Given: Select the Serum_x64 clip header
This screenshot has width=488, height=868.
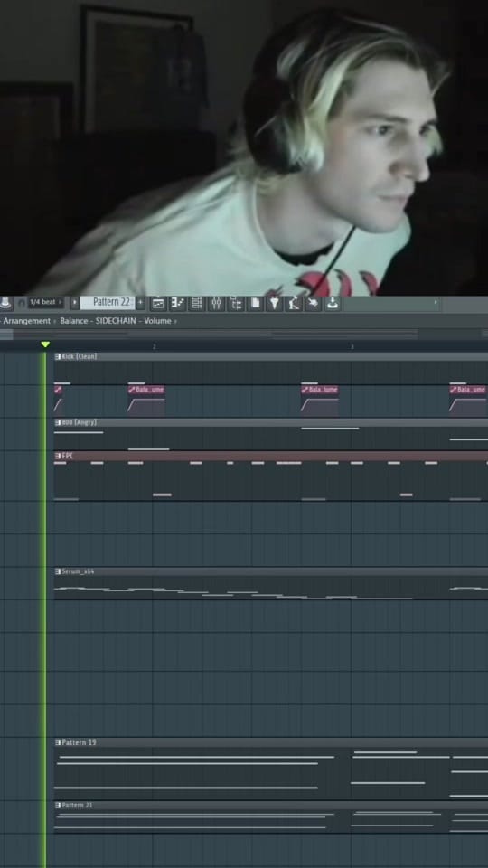Looking at the screenshot, I should tap(270, 571).
